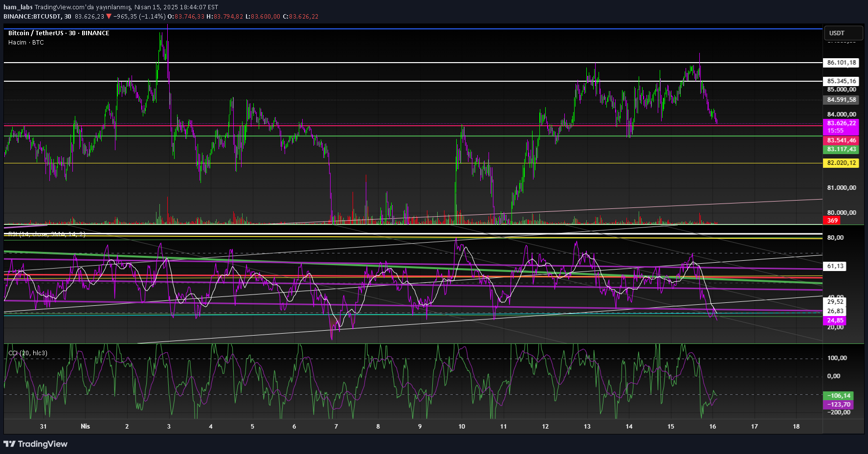Click the RSI 61,13 value label

(x=835, y=266)
